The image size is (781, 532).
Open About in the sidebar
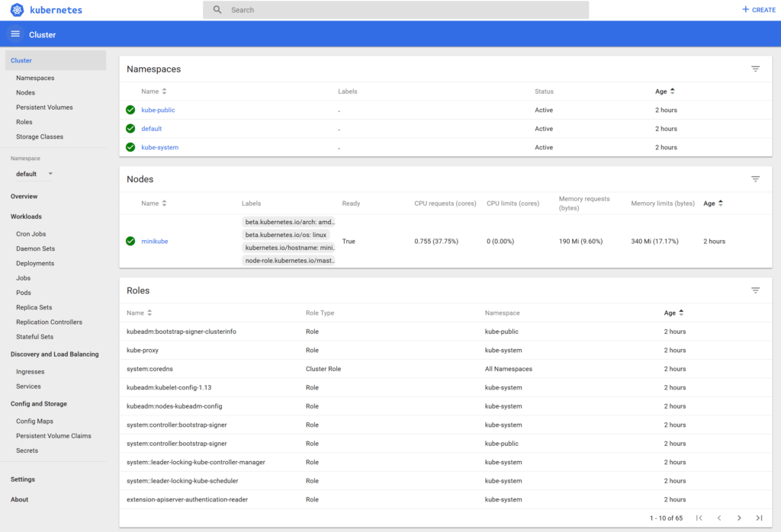(19, 500)
